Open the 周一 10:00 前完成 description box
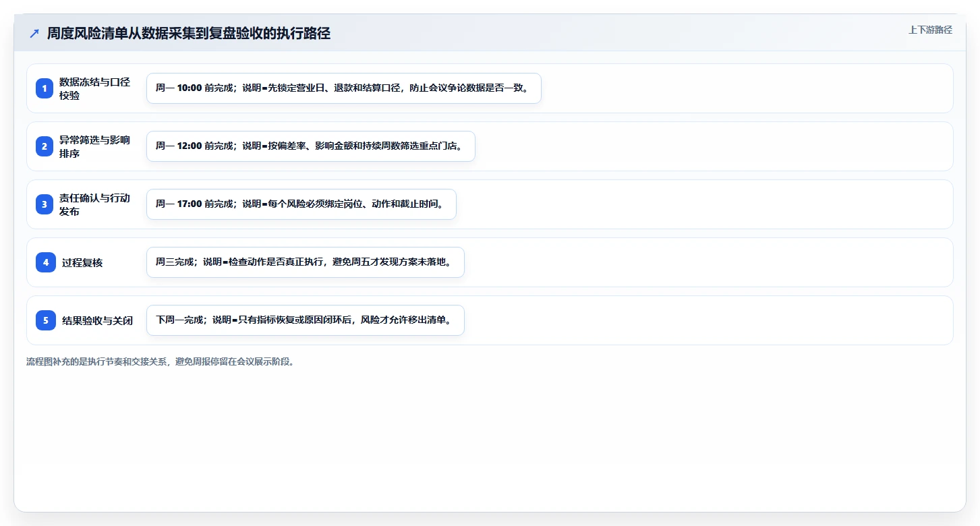980x526 pixels. (344, 88)
